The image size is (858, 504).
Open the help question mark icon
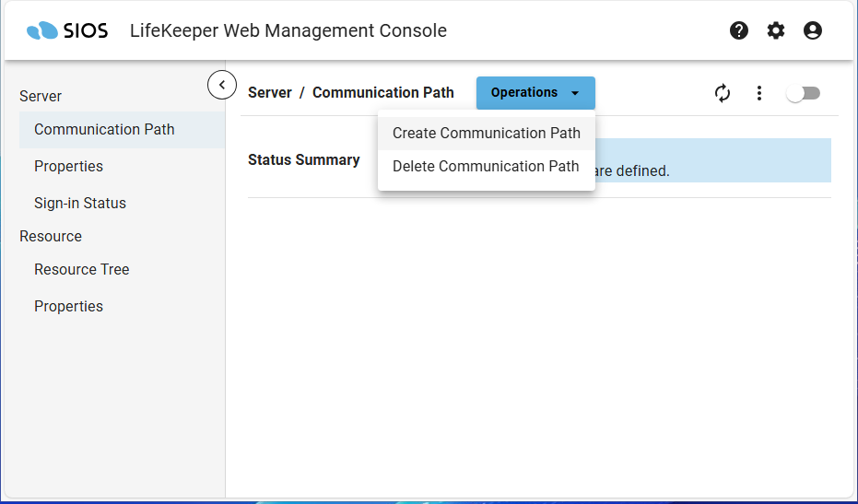tap(739, 30)
